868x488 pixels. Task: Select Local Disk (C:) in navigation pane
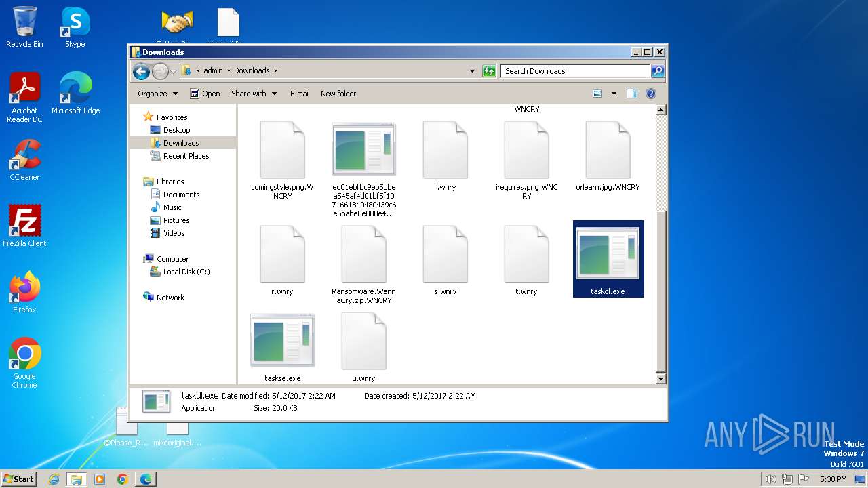click(x=186, y=272)
